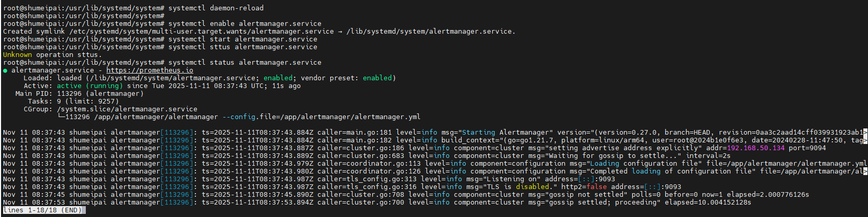Click the 'gossip not settled' message
Image resolution: width=868 pixels, height=217 pixels.
[x=586, y=195]
